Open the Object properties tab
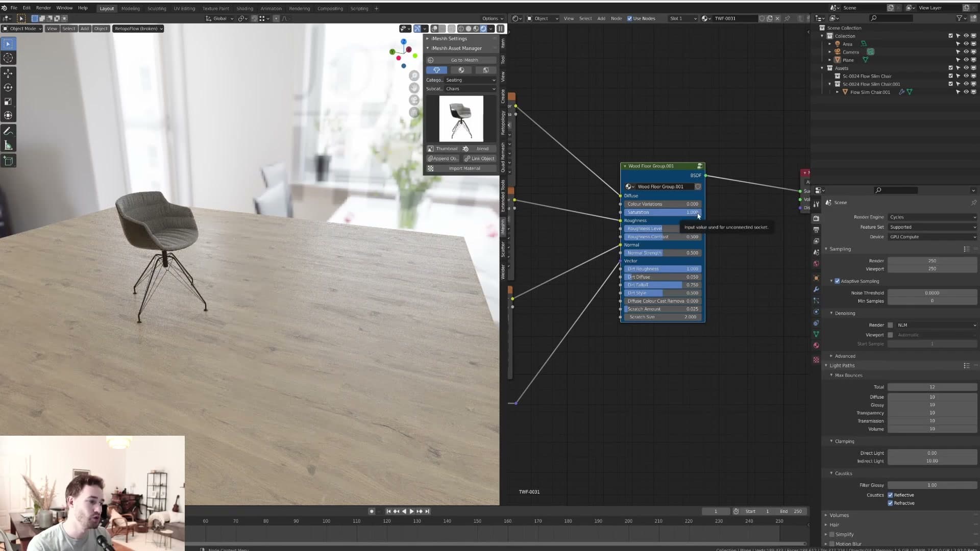 pos(816,278)
